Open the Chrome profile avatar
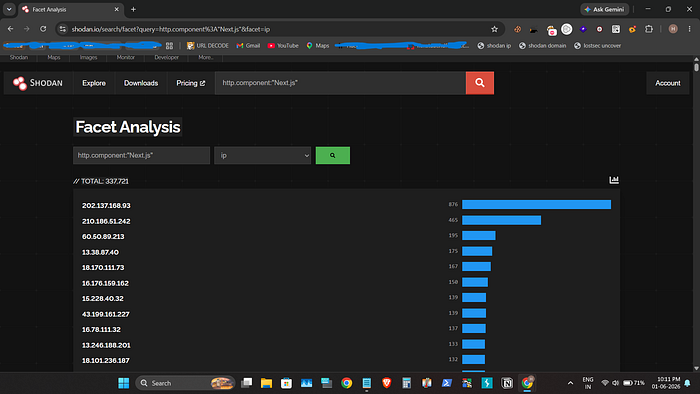 (673, 29)
